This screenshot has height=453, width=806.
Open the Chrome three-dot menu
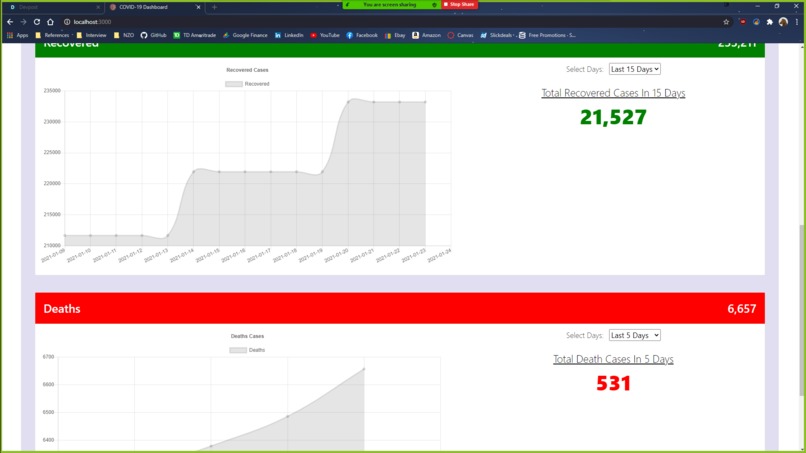pyautogui.click(x=797, y=22)
